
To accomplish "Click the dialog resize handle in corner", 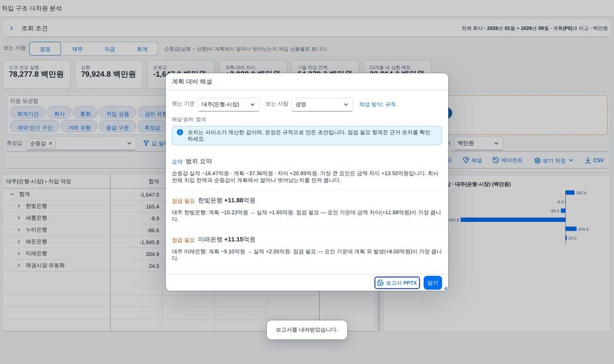I will coord(445,288).
